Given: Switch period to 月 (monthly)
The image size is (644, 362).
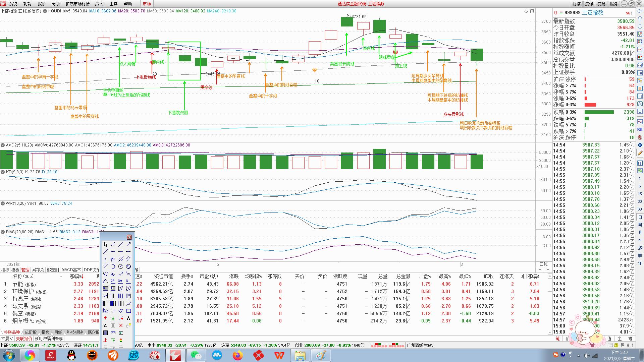Looking at the screenshot, I should coord(640,233).
